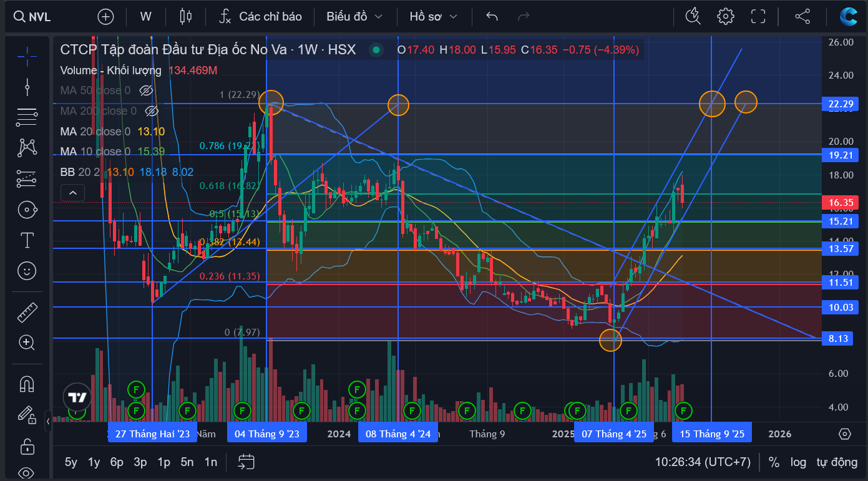Select the crosshair cursor tool
The image size is (868, 481).
[x=27, y=56]
